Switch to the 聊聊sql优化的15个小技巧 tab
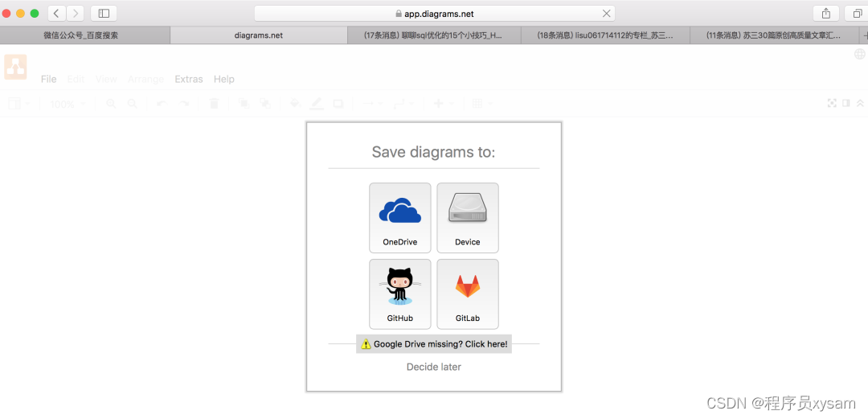Viewport: 868px width, 419px height. click(434, 35)
